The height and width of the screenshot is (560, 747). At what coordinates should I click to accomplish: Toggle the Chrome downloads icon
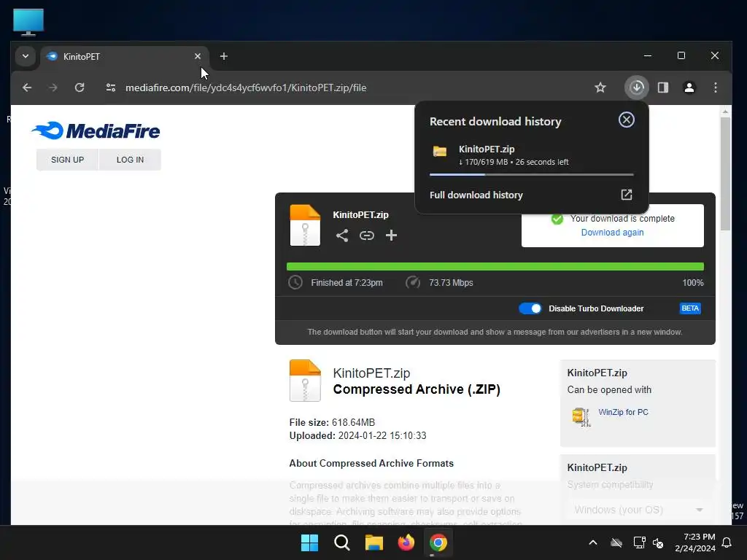point(636,87)
